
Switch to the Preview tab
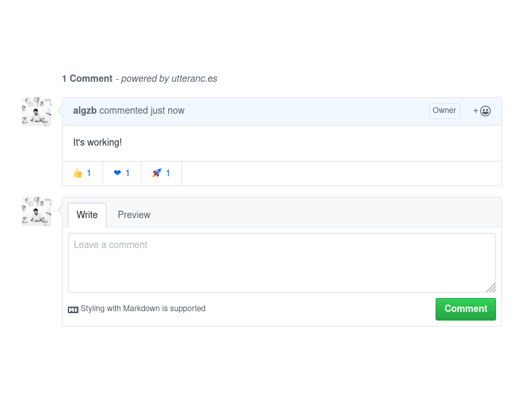(x=134, y=215)
